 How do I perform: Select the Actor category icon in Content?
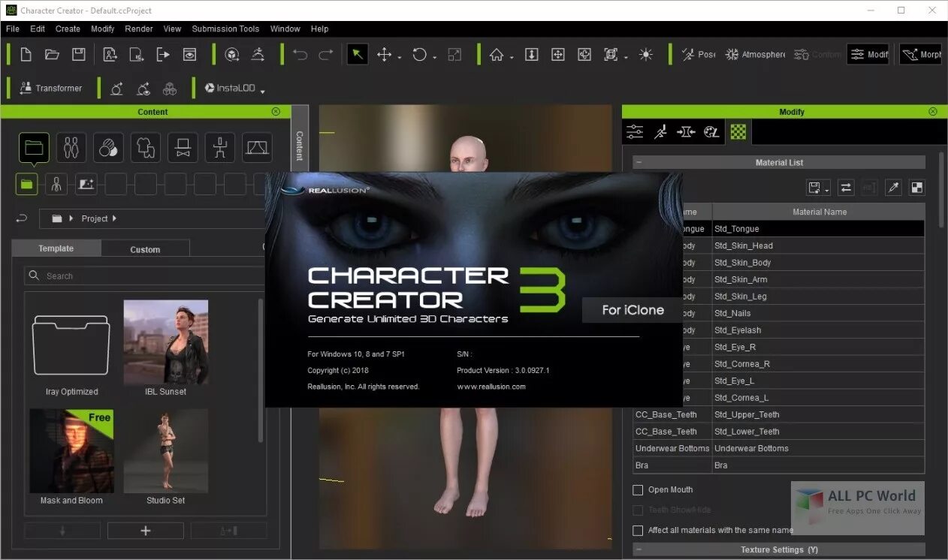click(x=71, y=148)
